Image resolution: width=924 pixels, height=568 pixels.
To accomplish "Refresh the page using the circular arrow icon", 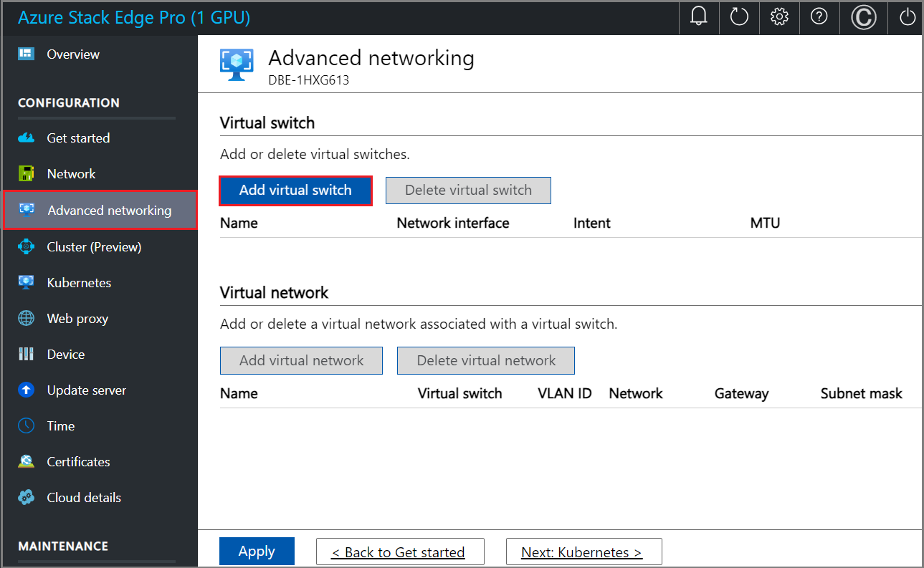I will (739, 17).
